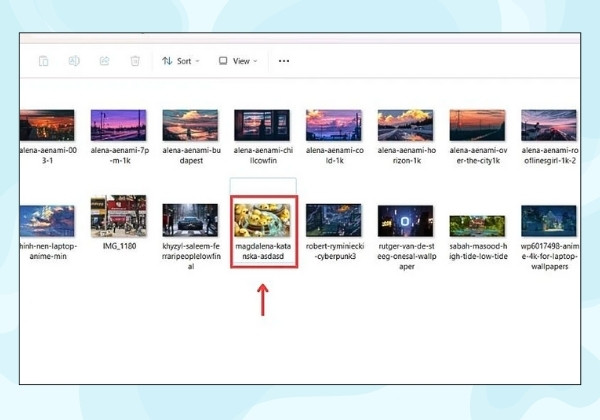Select robert-ryminiecki-cyberpunk3 thumbnail
Screen dimensions: 600x420
[x=334, y=220]
